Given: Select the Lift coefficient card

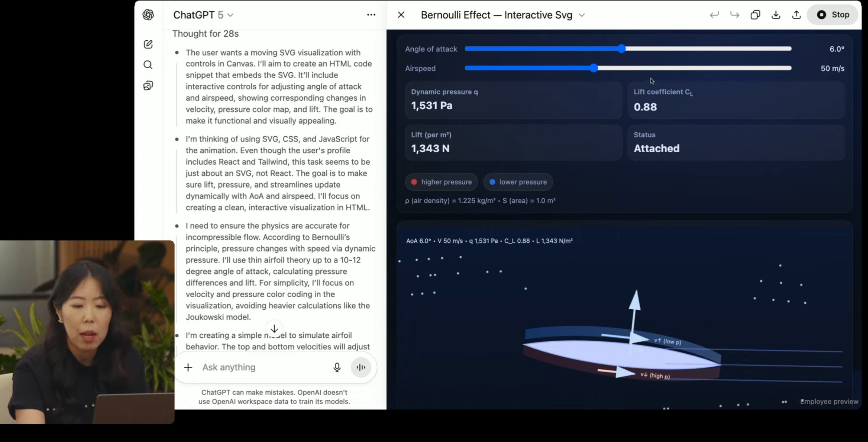Looking at the screenshot, I should pos(736,100).
